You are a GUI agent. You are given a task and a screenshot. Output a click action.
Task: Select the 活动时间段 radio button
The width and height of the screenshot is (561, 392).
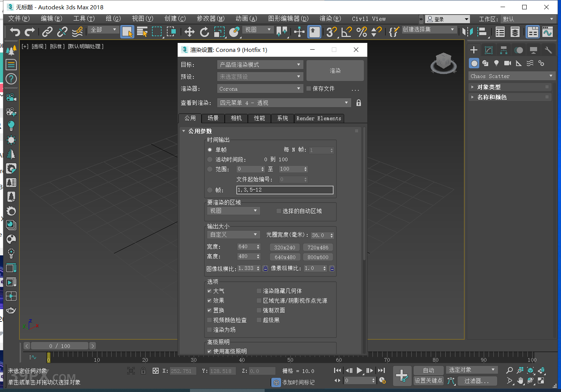click(210, 159)
